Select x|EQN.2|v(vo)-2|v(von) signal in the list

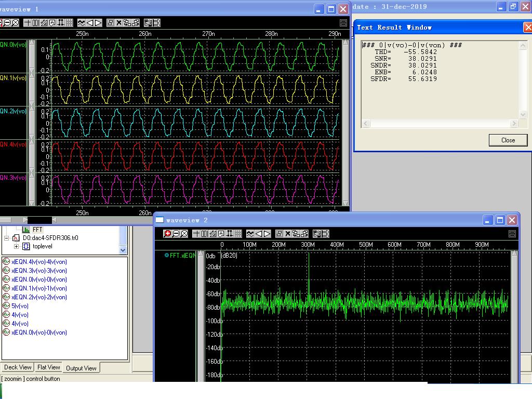tap(39, 297)
